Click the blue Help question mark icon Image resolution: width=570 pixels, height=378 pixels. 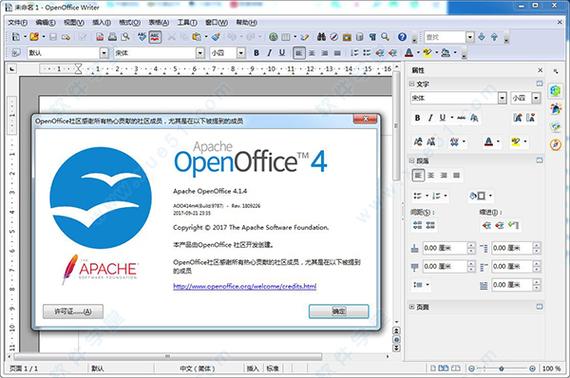pyautogui.click(x=402, y=37)
